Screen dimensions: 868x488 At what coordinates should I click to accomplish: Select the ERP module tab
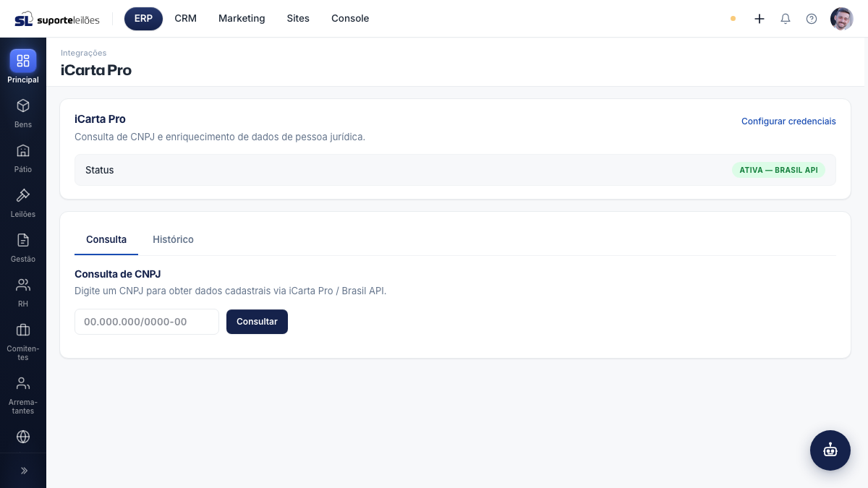coord(143,19)
